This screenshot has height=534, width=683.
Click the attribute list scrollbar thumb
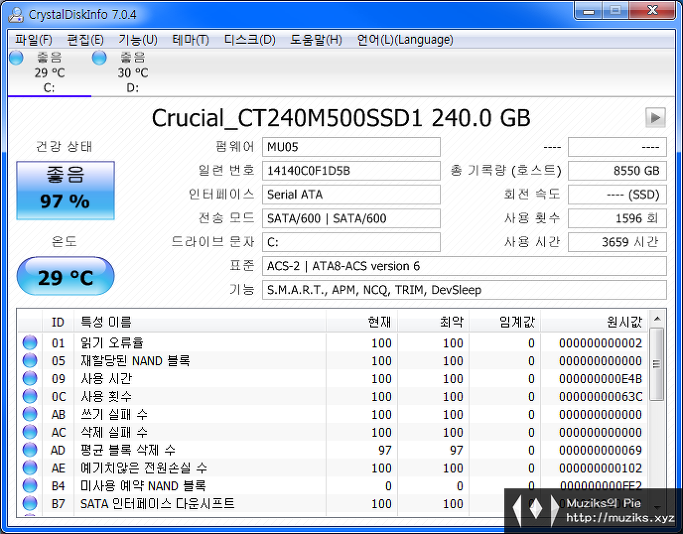[656, 364]
